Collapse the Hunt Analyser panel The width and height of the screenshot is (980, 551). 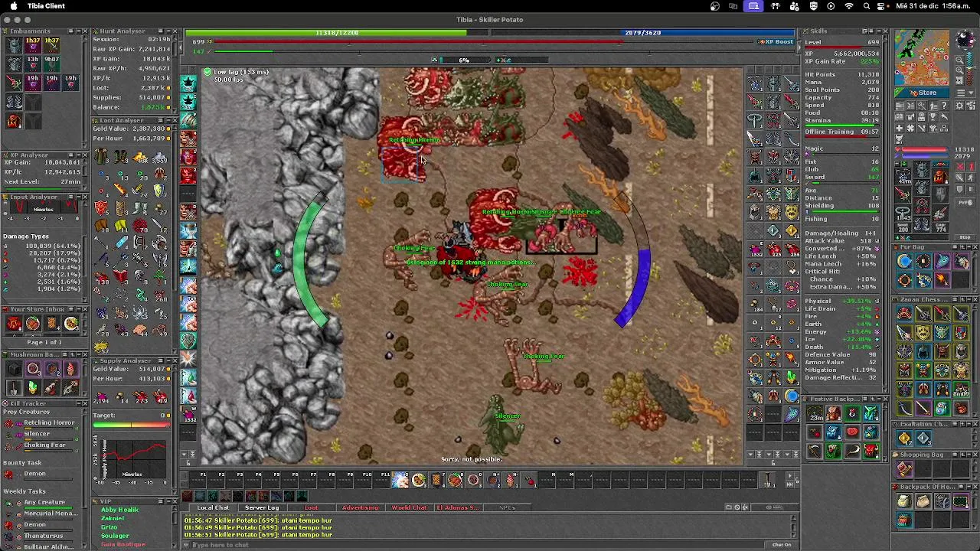[168, 31]
